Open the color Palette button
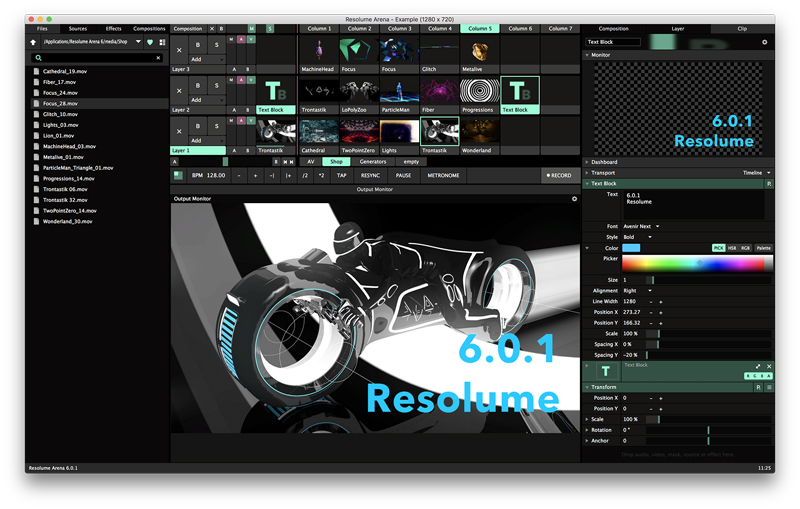Viewport: 800px width, 509px height. [763, 248]
